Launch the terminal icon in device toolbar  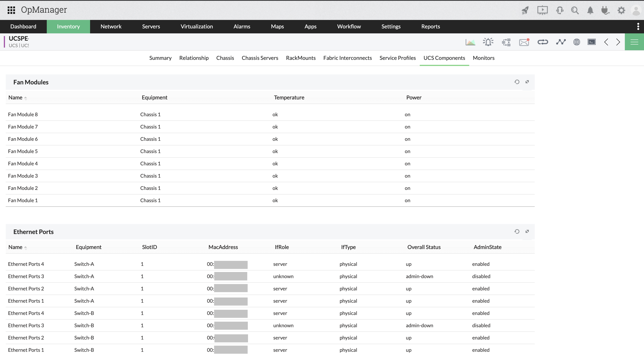[x=591, y=42]
